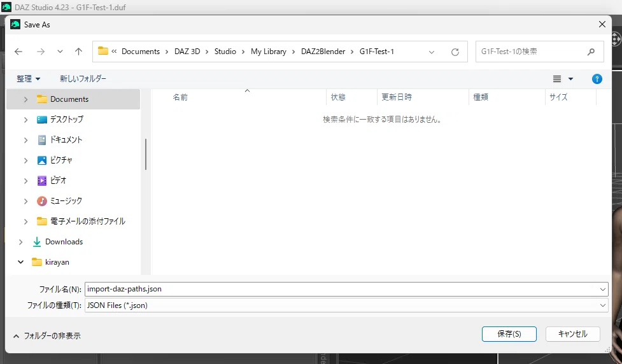Click the Save As title bar DAZ icon
Screen dimensions: 622x364
coord(15,24)
